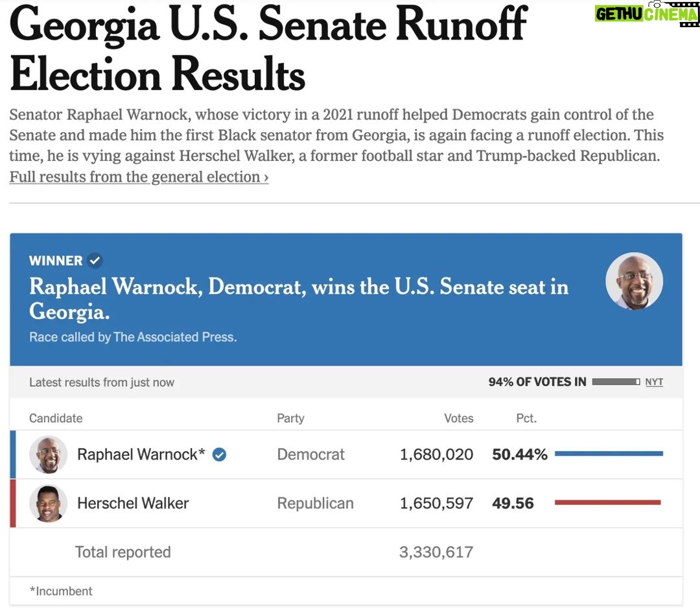Screen dimensions: 700x614
Task: Click the Total reported vote count
Action: (436, 552)
